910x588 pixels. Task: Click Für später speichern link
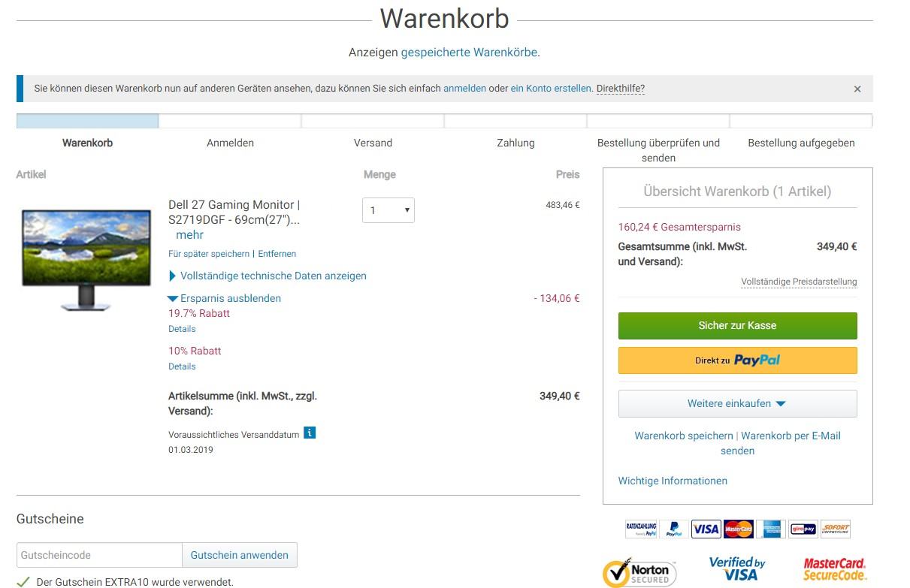click(209, 254)
